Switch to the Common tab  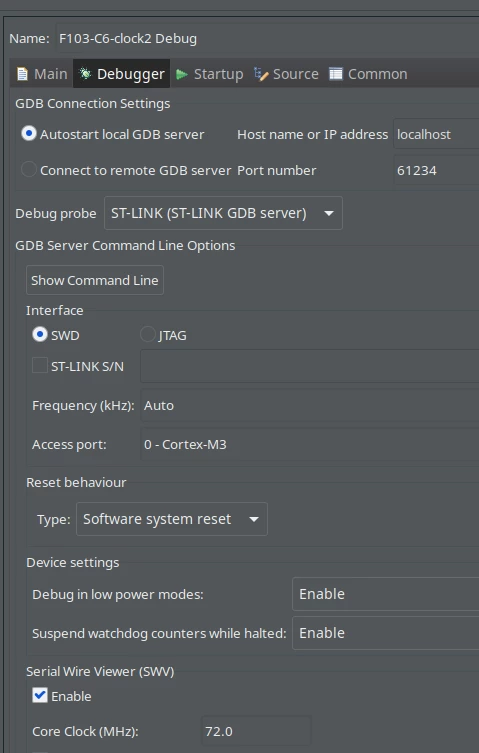tap(368, 74)
